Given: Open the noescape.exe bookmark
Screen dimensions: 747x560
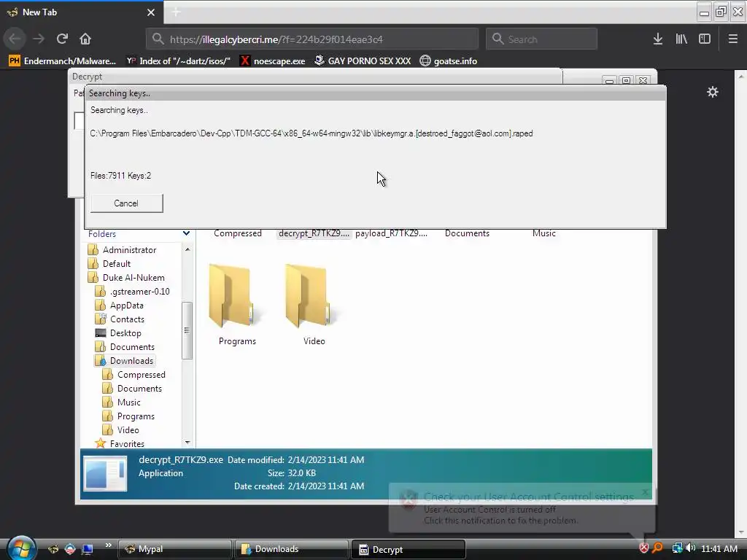Looking at the screenshot, I should coord(273,61).
